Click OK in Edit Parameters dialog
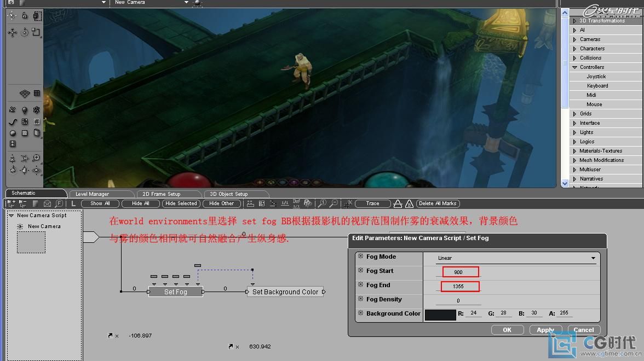The image size is (644, 361). [x=507, y=330]
